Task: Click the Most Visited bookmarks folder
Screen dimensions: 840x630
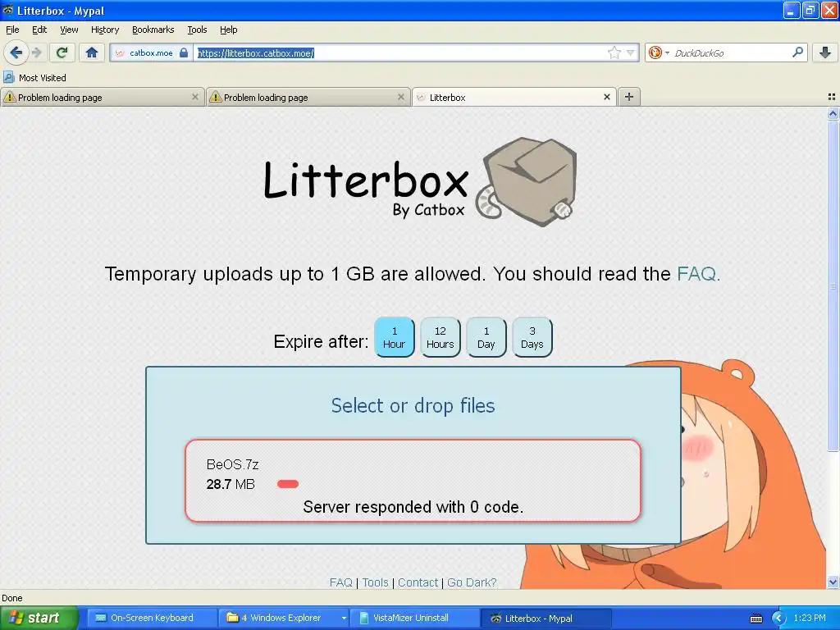Action: pyautogui.click(x=34, y=78)
